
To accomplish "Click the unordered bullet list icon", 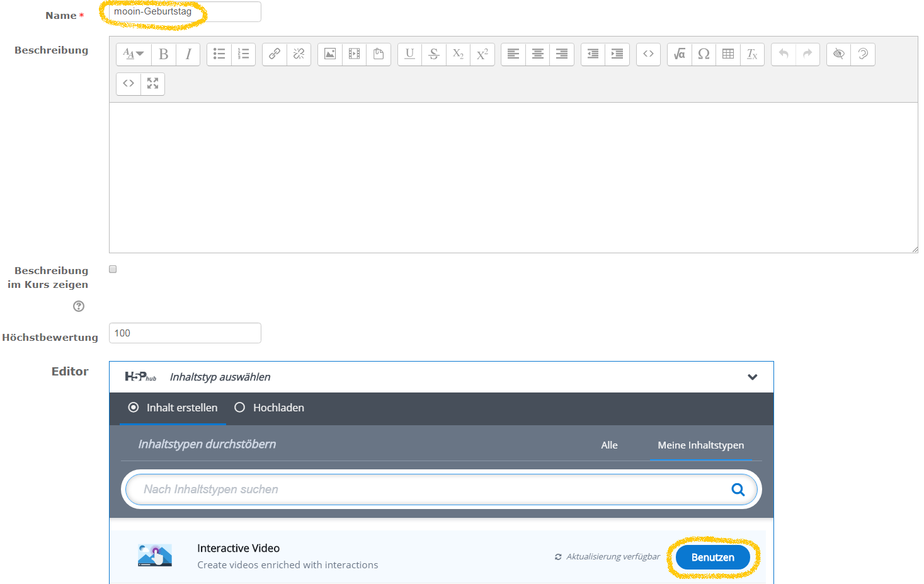I will (x=219, y=54).
